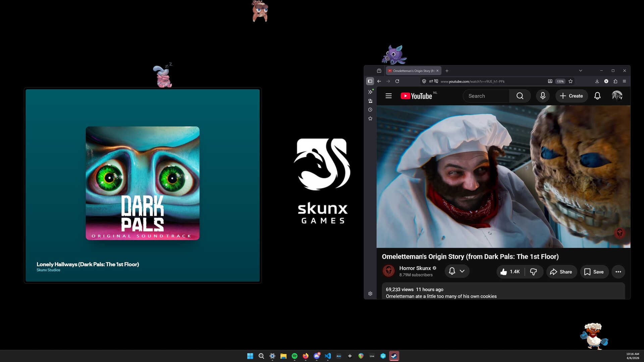Reload the YouTube page

coord(397,81)
